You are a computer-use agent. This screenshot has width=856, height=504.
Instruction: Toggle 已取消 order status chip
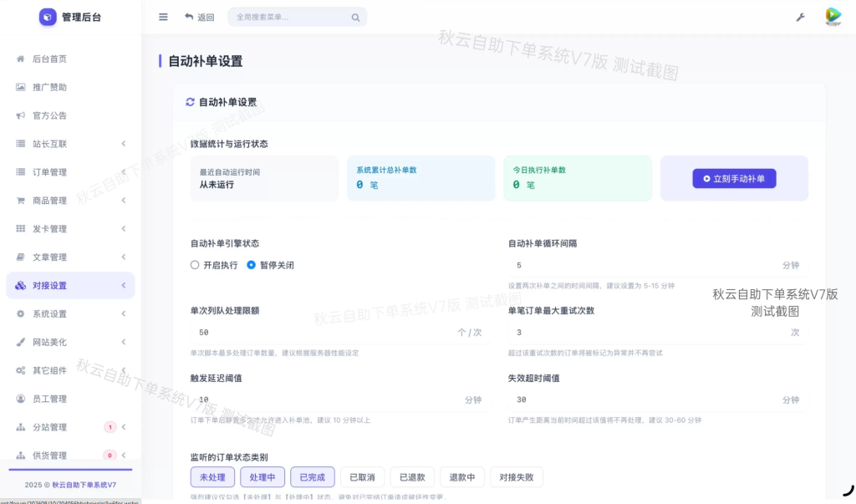[x=363, y=477]
